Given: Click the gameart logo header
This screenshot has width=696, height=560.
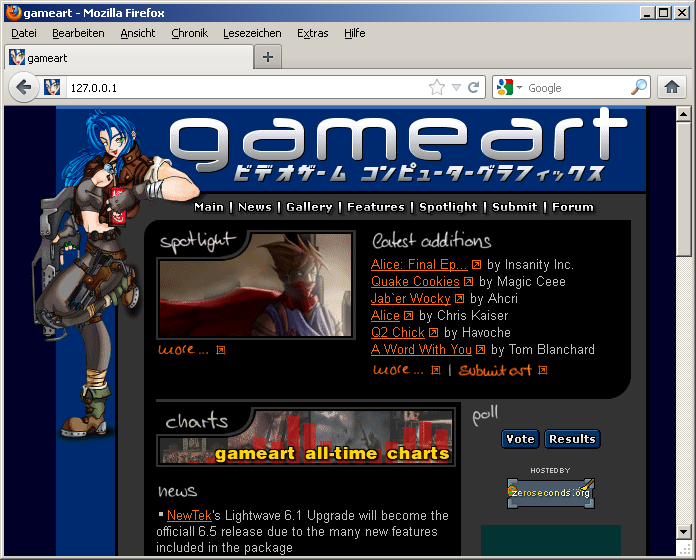Looking at the screenshot, I should 398,145.
